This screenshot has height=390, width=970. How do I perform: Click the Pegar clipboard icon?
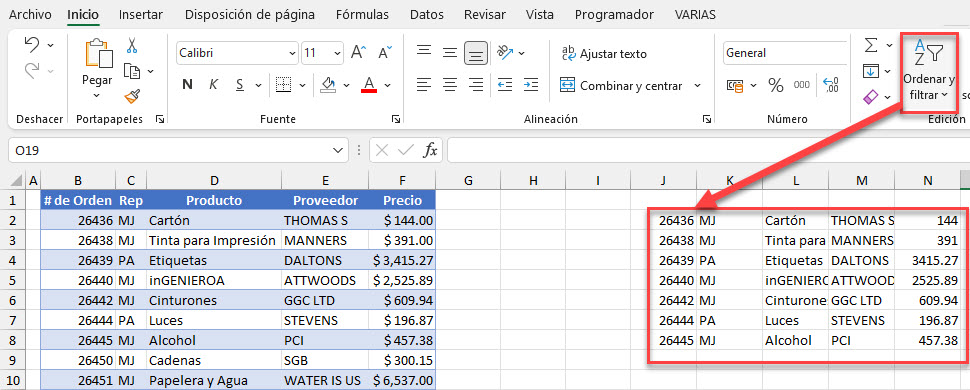tap(98, 53)
